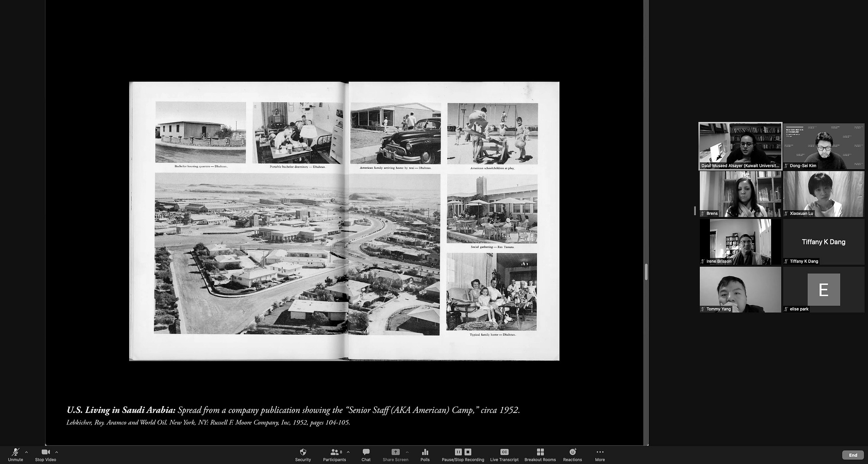Image resolution: width=868 pixels, height=464 pixels.
Task: Open Breakout Rooms
Action: pyautogui.click(x=540, y=455)
